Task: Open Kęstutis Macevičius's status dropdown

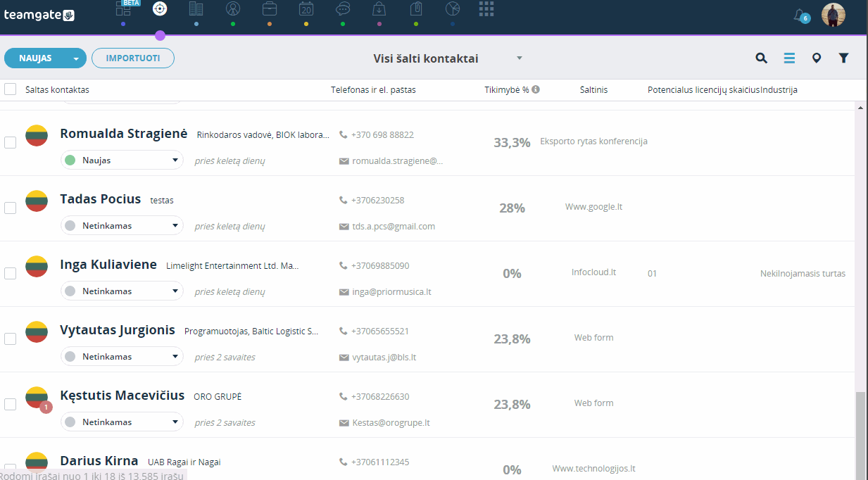Action: 122,422
